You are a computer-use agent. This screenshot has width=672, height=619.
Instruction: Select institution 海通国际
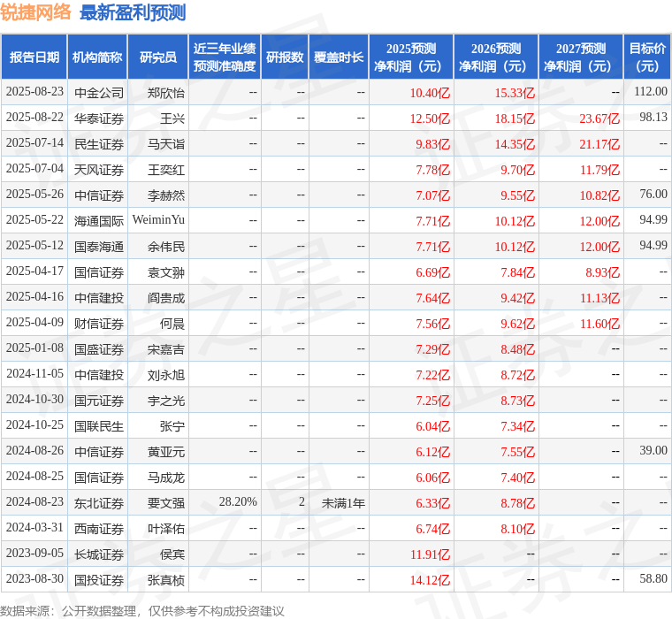pos(99,221)
